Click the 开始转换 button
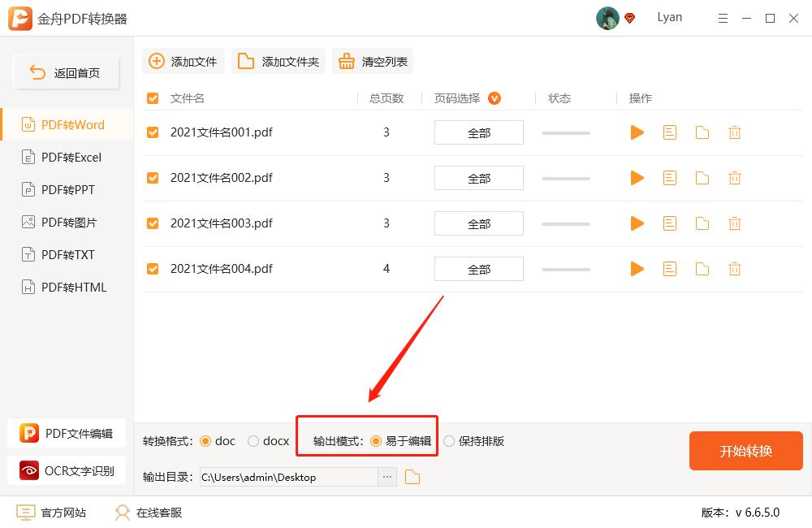The image size is (812, 528). point(745,450)
